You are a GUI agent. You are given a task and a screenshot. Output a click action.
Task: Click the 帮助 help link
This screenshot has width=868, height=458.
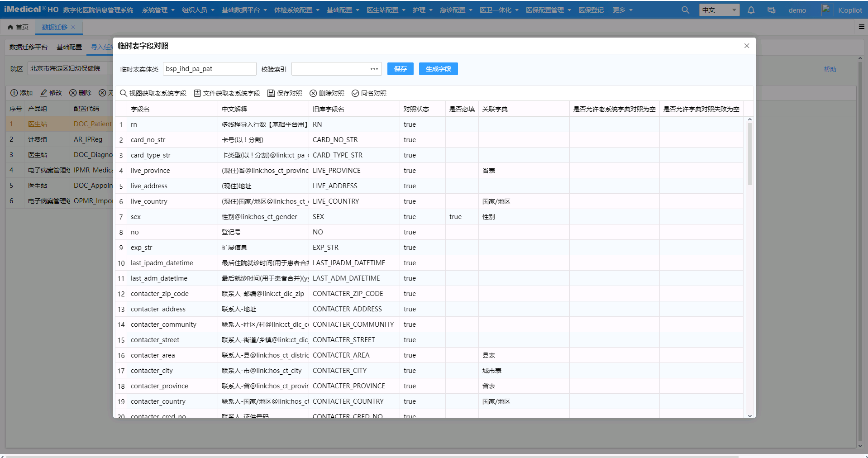point(830,69)
